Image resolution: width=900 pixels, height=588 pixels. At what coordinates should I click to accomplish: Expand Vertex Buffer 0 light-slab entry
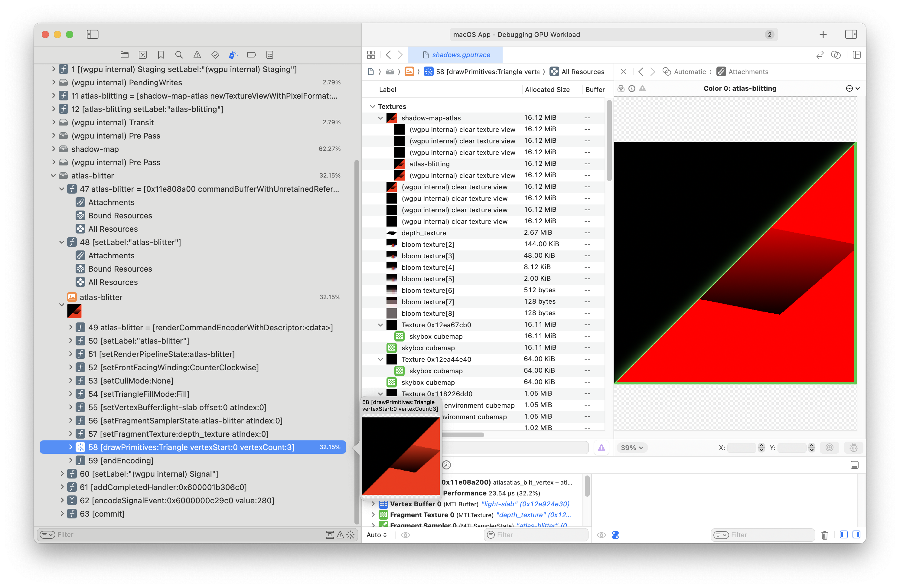pos(373,504)
